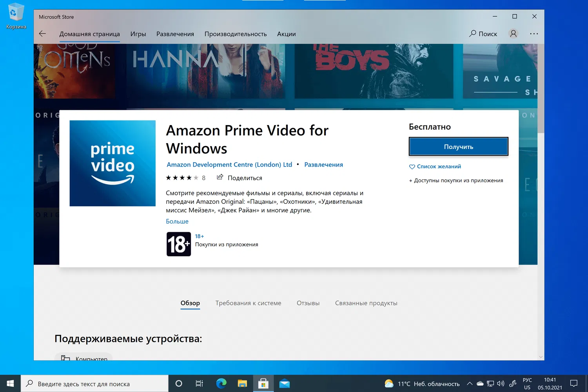Close the Microsoft Store window

[534, 16]
